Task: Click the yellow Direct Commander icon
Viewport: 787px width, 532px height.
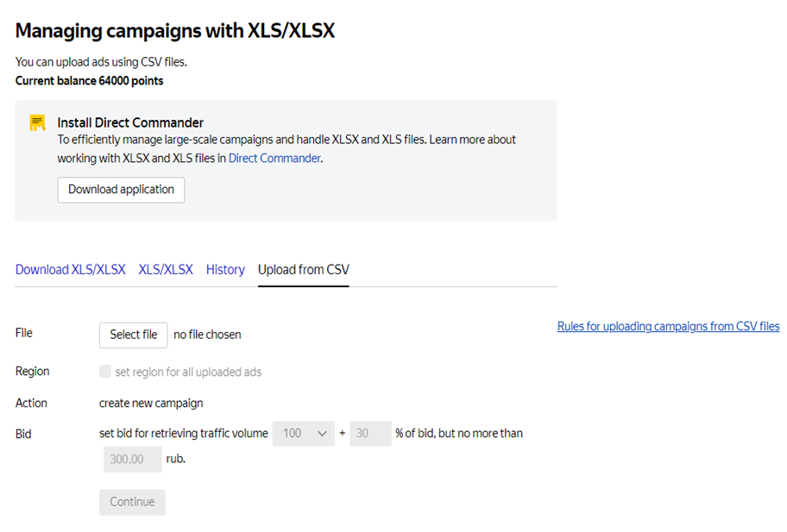Action: 37,122
